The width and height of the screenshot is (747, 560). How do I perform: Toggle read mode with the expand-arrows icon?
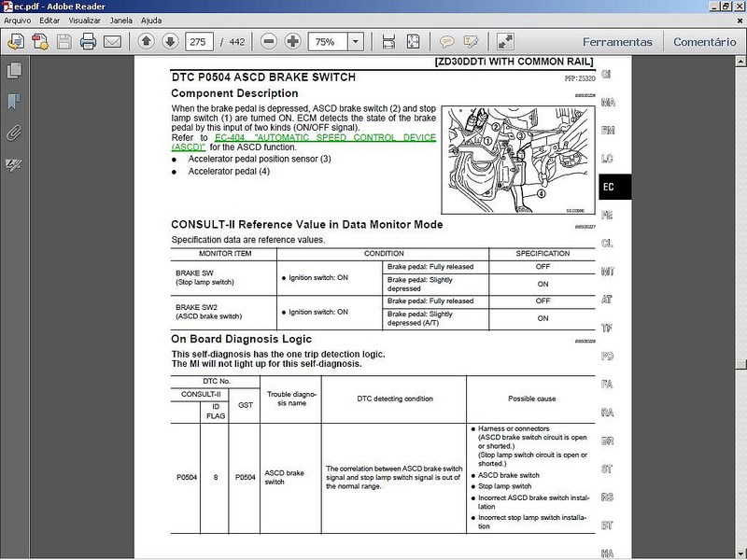click(505, 41)
